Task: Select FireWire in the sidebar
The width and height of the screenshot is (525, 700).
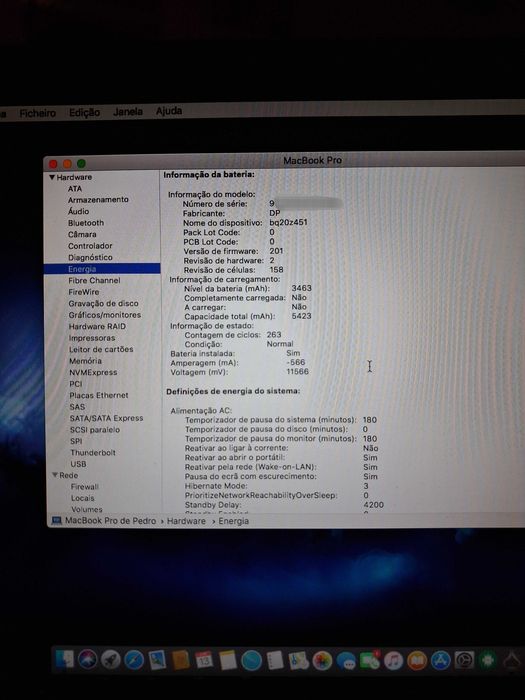Action: pos(83,292)
